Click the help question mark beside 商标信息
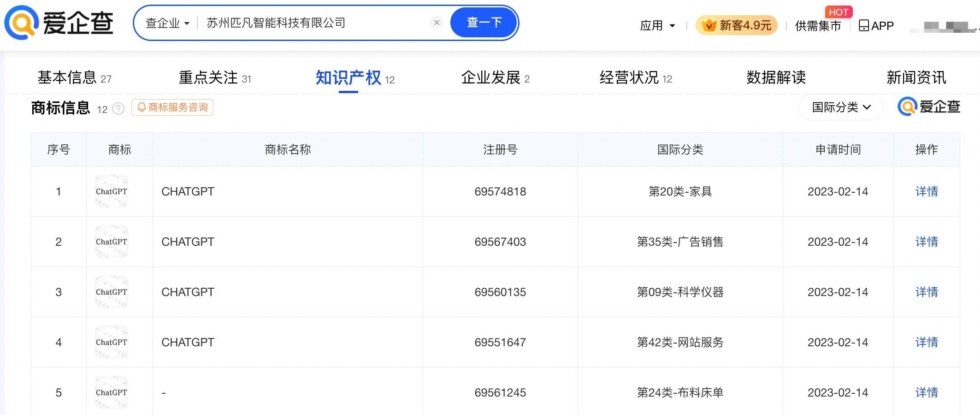Viewport: 980px width, 415px height. (x=118, y=109)
